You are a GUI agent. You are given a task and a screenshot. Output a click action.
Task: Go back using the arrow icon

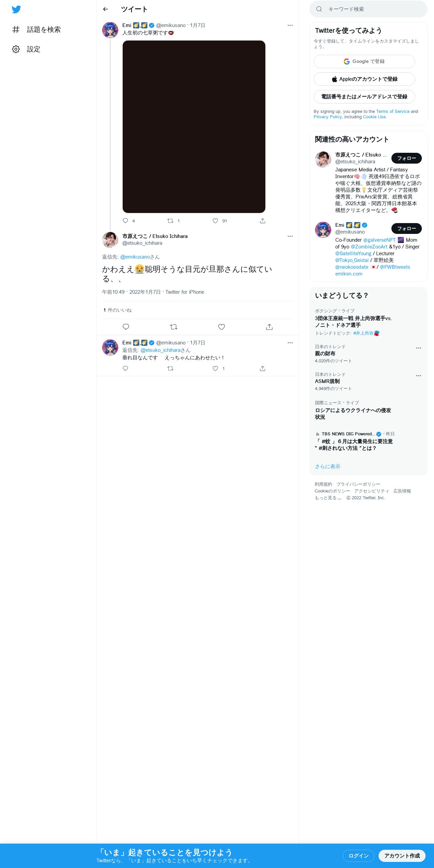tap(105, 9)
